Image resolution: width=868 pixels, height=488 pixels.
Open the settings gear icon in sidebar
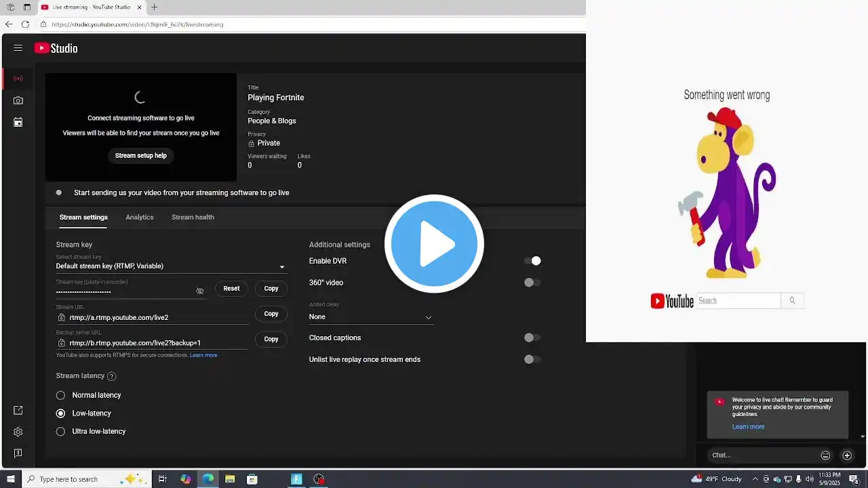coord(18,432)
